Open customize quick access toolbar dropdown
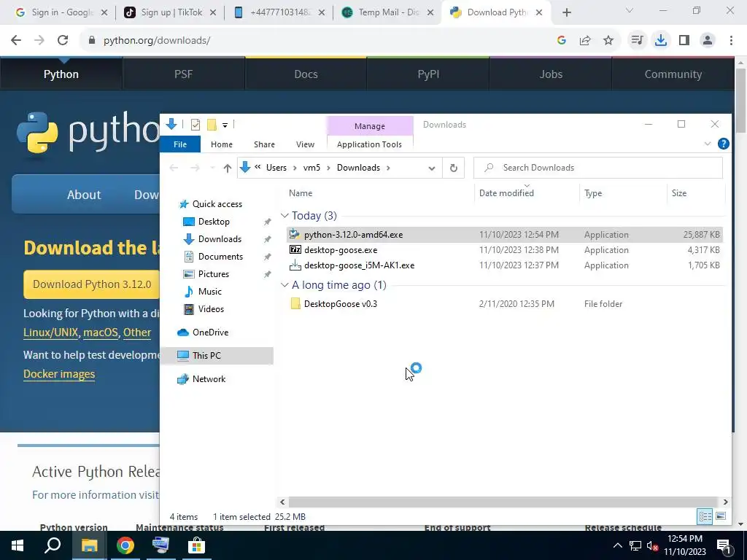The height and width of the screenshot is (560, 747). 225,125
